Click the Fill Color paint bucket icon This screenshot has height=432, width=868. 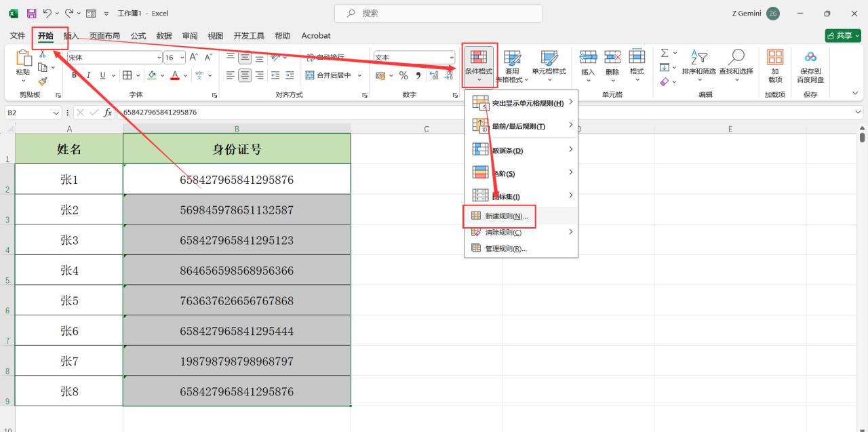tap(153, 75)
